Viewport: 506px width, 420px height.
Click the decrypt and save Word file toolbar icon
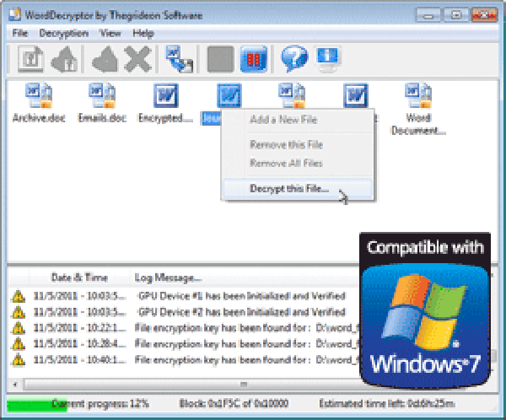coord(180,59)
